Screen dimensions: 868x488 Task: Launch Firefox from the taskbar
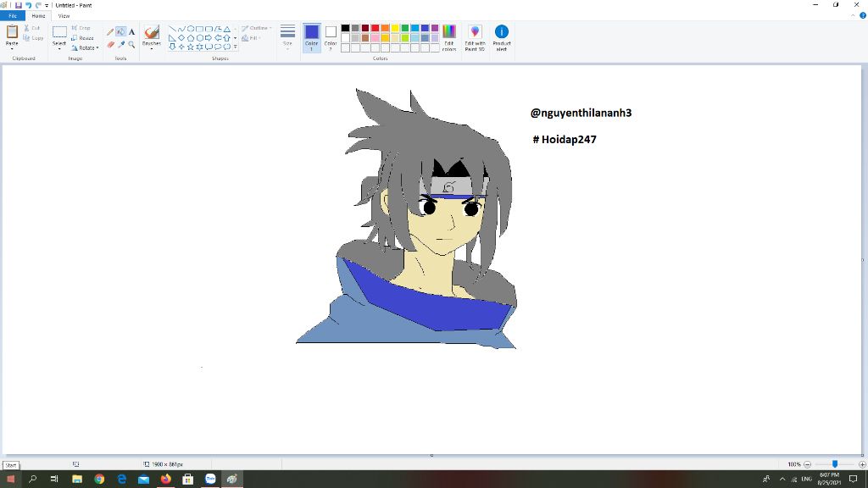click(x=165, y=480)
